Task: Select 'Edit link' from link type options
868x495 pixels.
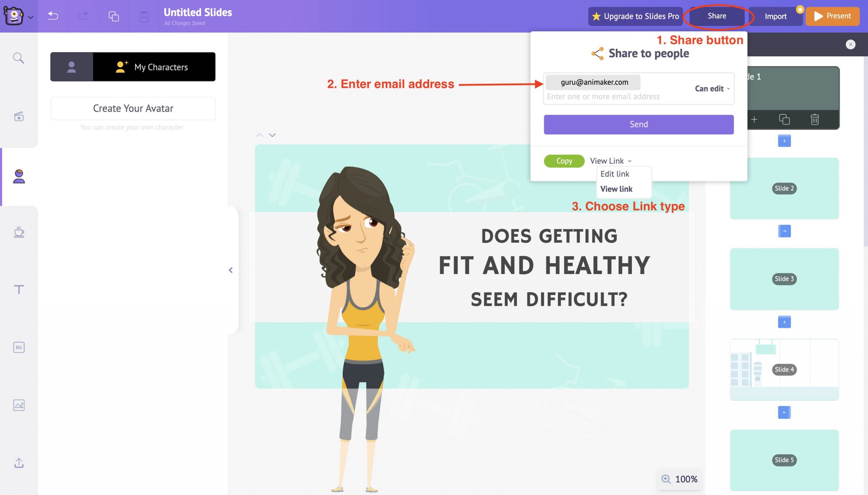Action: [x=615, y=174]
